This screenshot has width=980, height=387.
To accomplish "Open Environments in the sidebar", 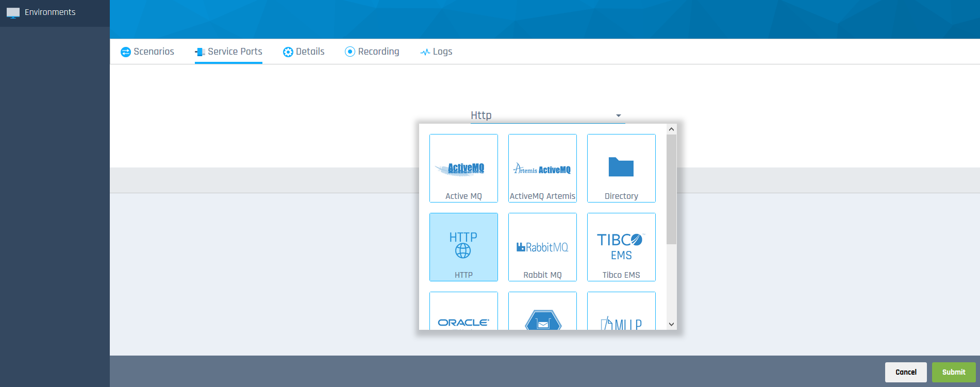I will (55, 12).
